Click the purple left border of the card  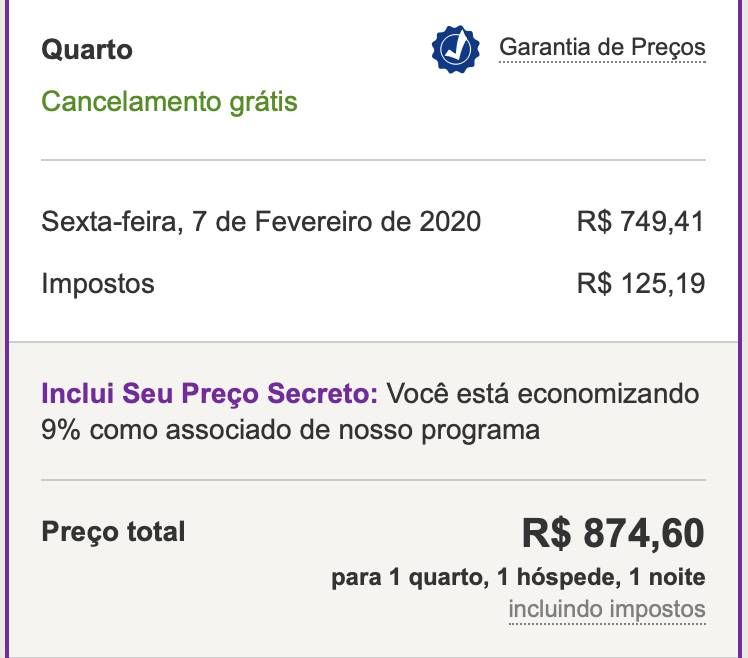tap(6, 329)
